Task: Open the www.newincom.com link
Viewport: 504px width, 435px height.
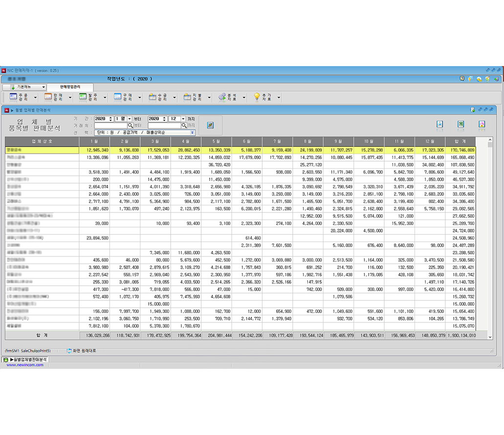Action: coord(22,365)
